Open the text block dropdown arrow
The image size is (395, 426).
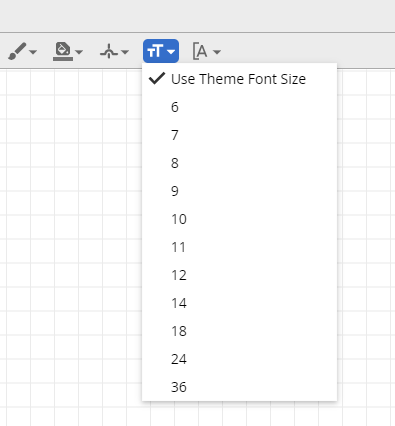[217, 52]
